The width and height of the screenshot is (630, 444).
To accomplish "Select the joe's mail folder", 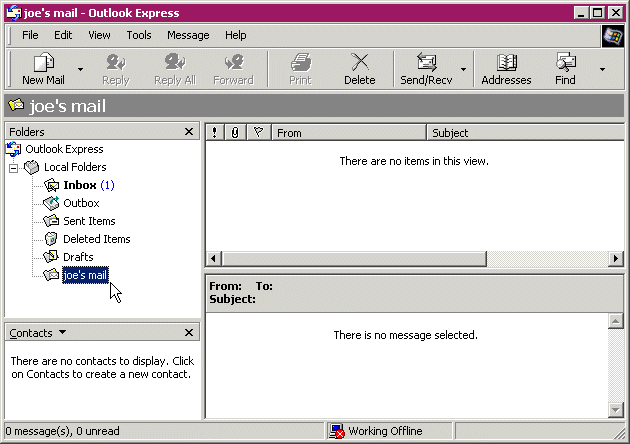I will pyautogui.click(x=85, y=275).
